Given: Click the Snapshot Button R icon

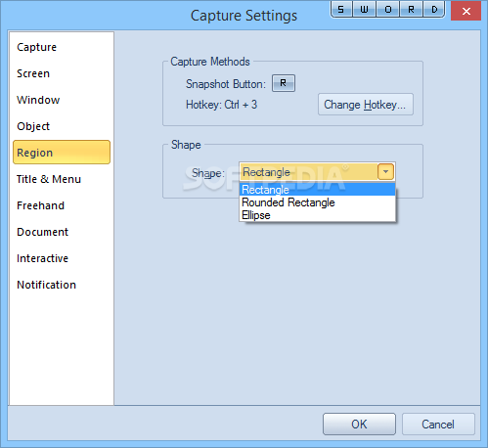Looking at the screenshot, I should (x=284, y=83).
